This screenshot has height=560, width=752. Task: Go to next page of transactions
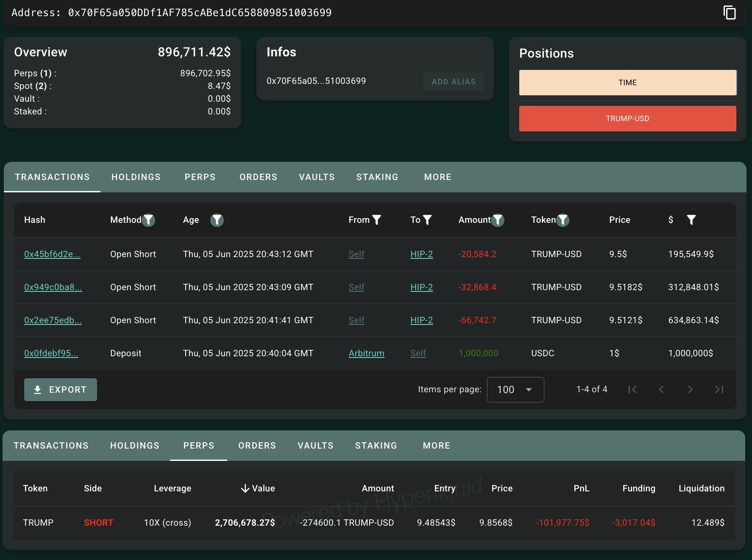pos(690,389)
